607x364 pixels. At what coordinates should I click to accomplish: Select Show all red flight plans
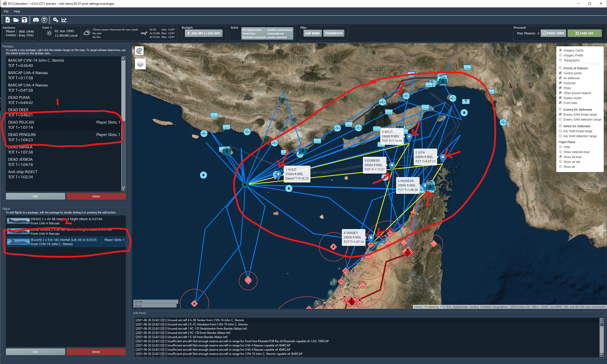coord(560,162)
